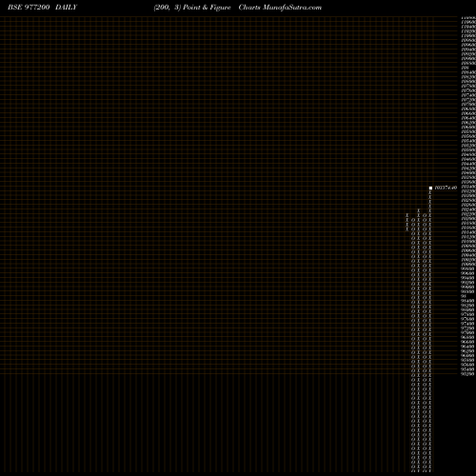The width and height of the screenshot is (476, 476).
Task: Click the short '109' price axis label
Action: coord(465,68)
